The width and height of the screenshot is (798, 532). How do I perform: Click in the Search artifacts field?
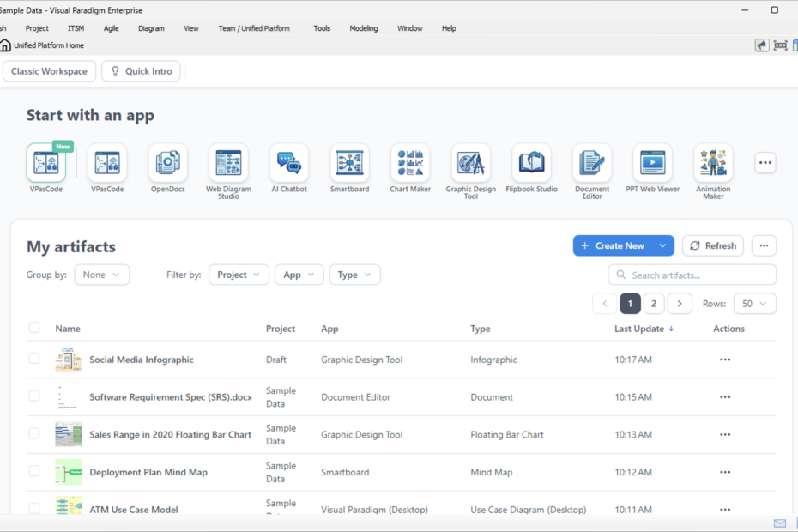692,275
